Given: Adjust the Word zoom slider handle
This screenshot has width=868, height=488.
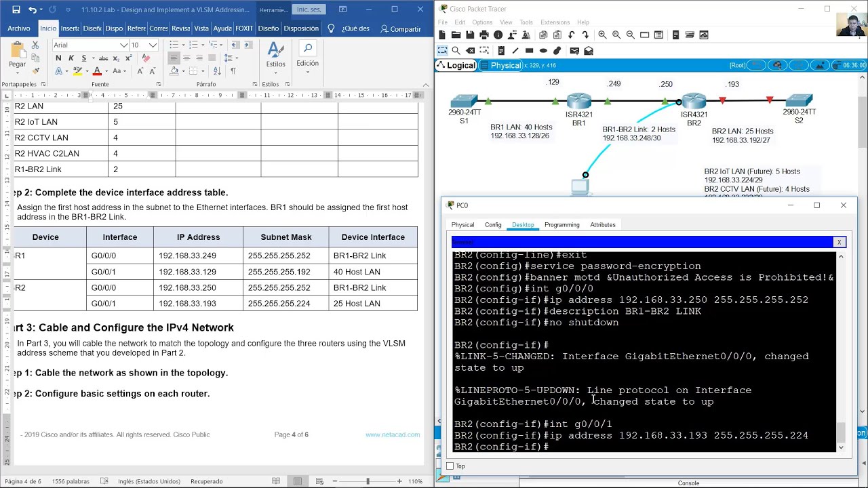Looking at the screenshot, I should pyautogui.click(x=368, y=481).
